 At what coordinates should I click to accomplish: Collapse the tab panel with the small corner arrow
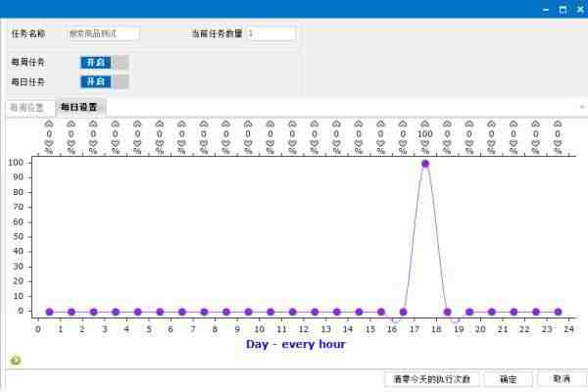click(582, 107)
